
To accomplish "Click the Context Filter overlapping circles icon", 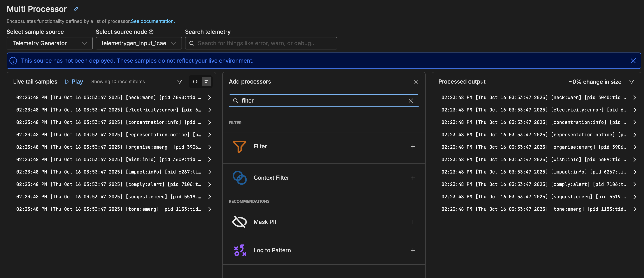I will pyautogui.click(x=239, y=178).
